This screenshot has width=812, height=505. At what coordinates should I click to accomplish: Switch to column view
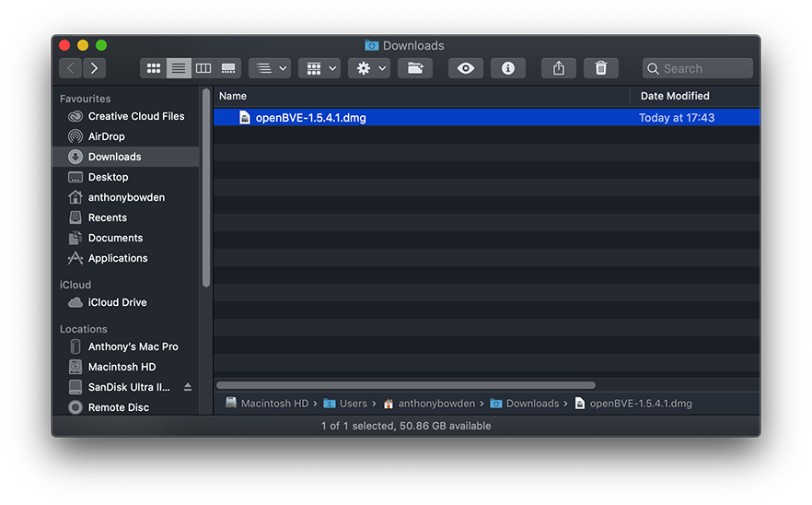point(203,68)
